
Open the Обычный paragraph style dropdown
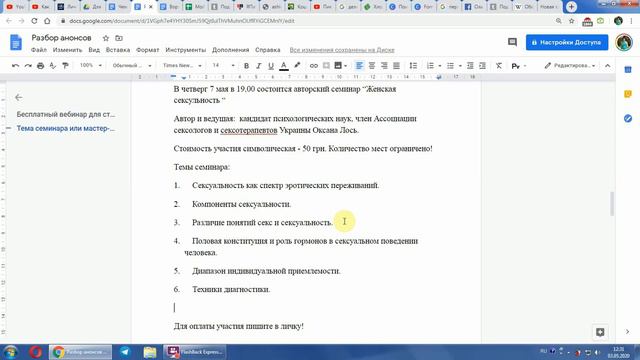coord(132,65)
